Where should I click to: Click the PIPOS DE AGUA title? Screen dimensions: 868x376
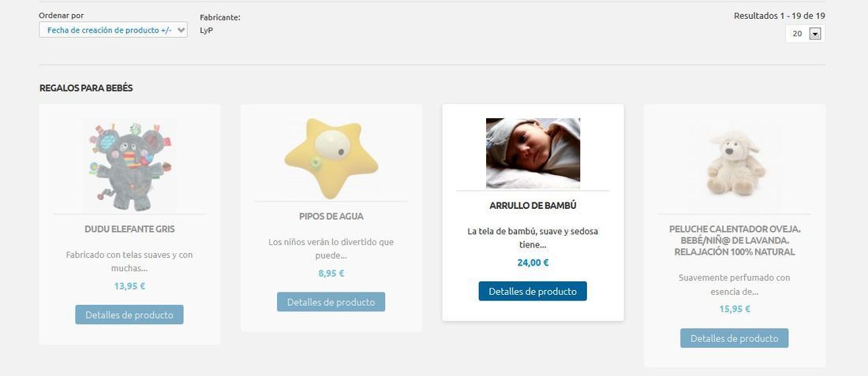point(331,216)
